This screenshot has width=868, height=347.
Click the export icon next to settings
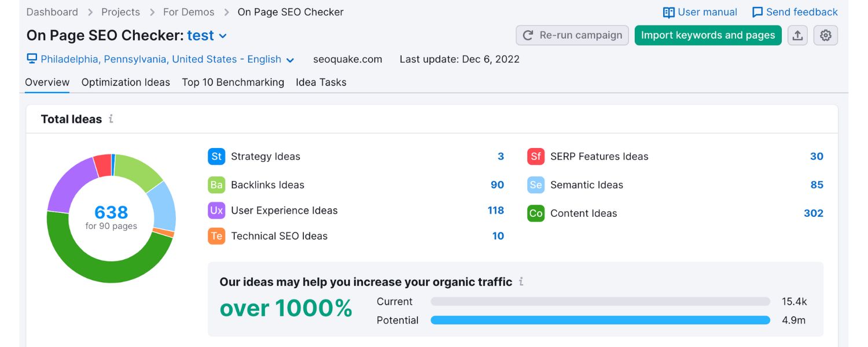pos(797,35)
